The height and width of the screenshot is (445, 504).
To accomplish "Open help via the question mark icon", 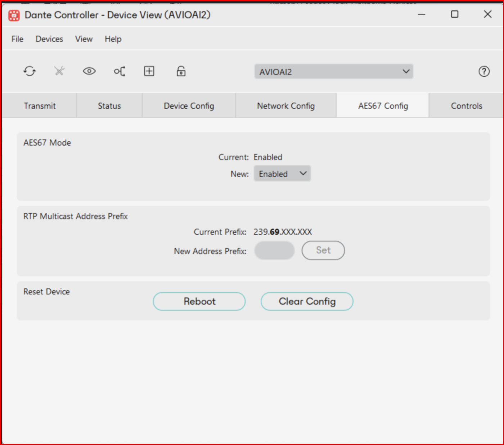I will point(484,71).
